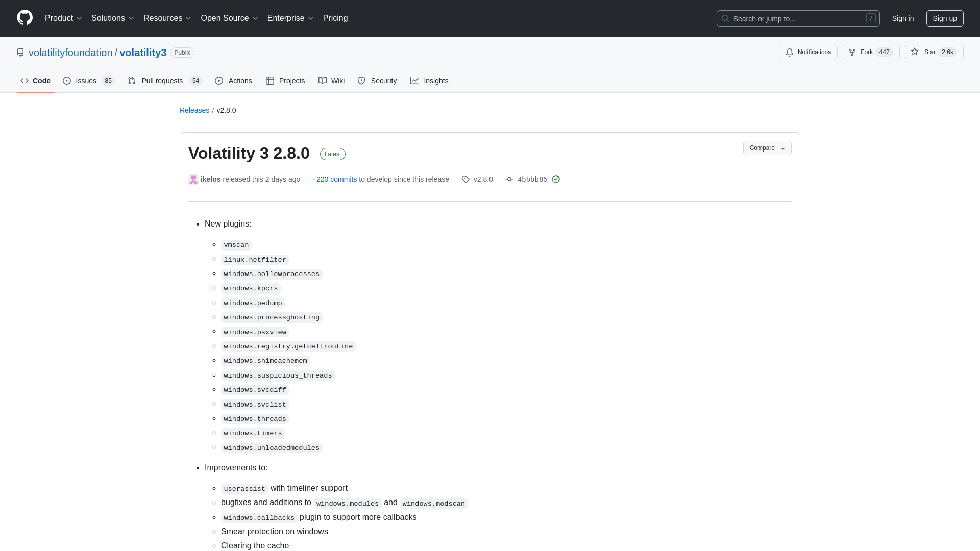Image resolution: width=980 pixels, height=551 pixels.
Task: Click the Insights graph icon
Action: point(414,81)
